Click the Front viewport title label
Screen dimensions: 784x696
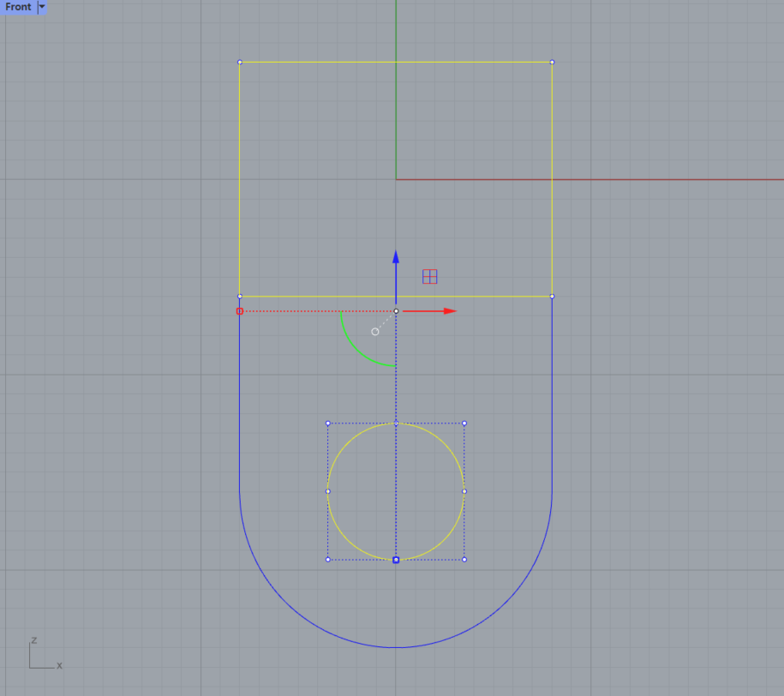18,7
